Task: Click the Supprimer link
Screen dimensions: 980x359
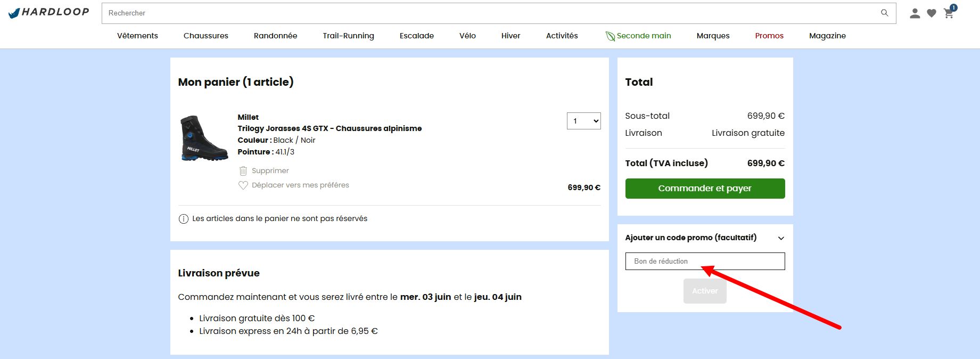Action: pos(270,171)
